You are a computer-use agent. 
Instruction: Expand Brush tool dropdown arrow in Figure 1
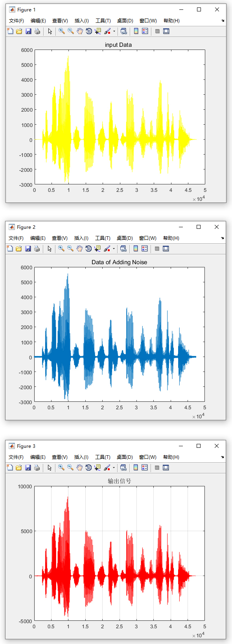tap(114, 31)
